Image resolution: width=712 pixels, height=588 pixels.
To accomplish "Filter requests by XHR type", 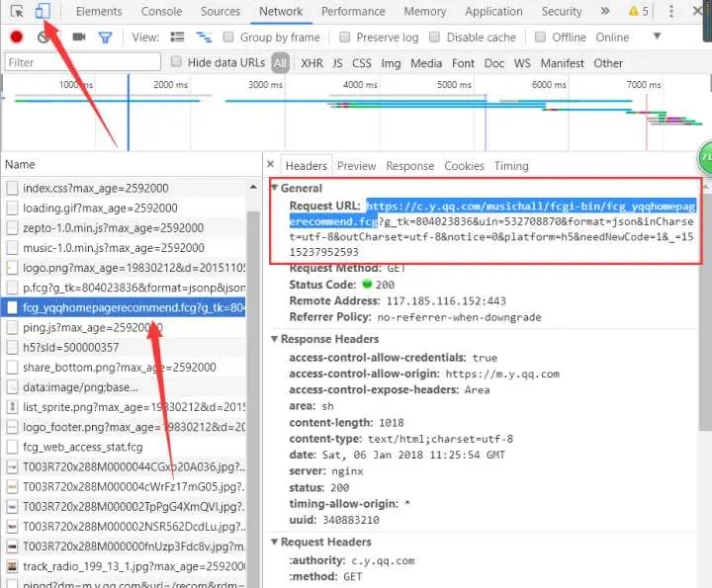I will (x=311, y=63).
